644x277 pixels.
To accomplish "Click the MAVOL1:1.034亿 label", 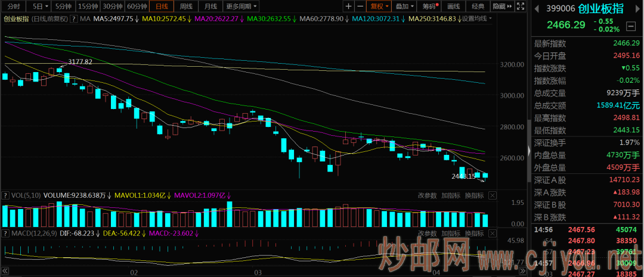I will (142, 195).
